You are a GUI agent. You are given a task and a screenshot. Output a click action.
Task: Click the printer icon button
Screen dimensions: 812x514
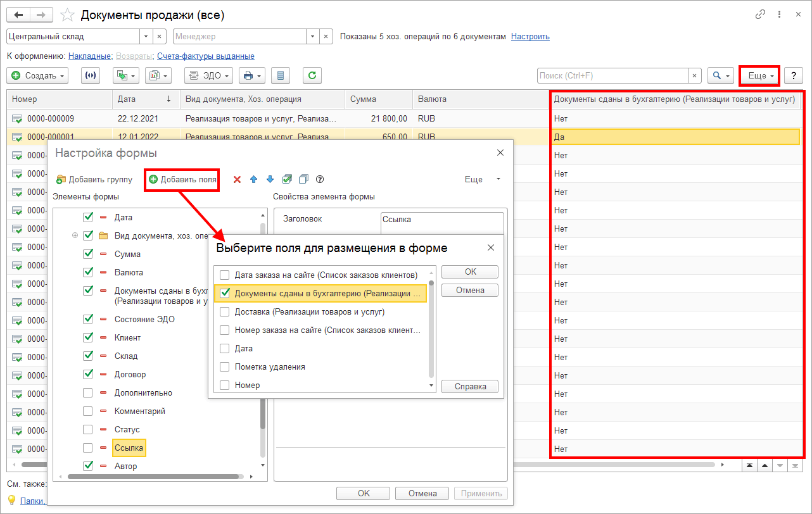pos(253,75)
